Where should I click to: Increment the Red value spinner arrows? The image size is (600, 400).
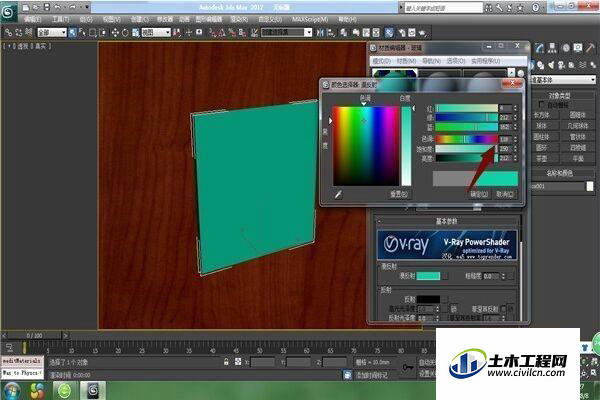[x=515, y=108]
